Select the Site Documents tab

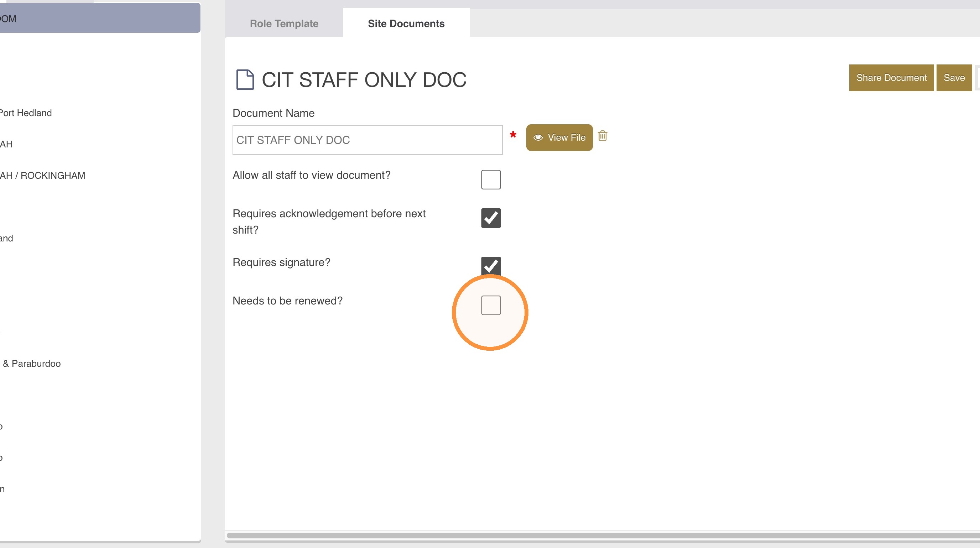(x=406, y=23)
